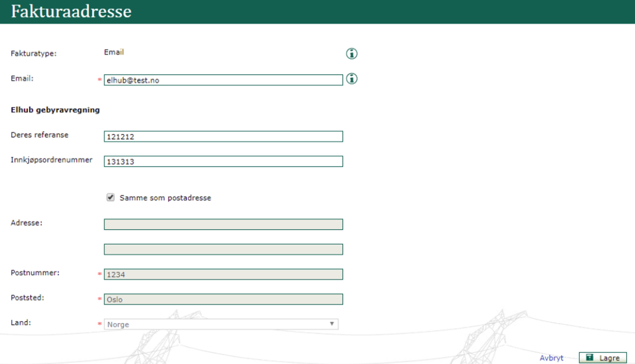Click the Deres referanse field with 121212
This screenshot has height=364, width=635.
(223, 136)
